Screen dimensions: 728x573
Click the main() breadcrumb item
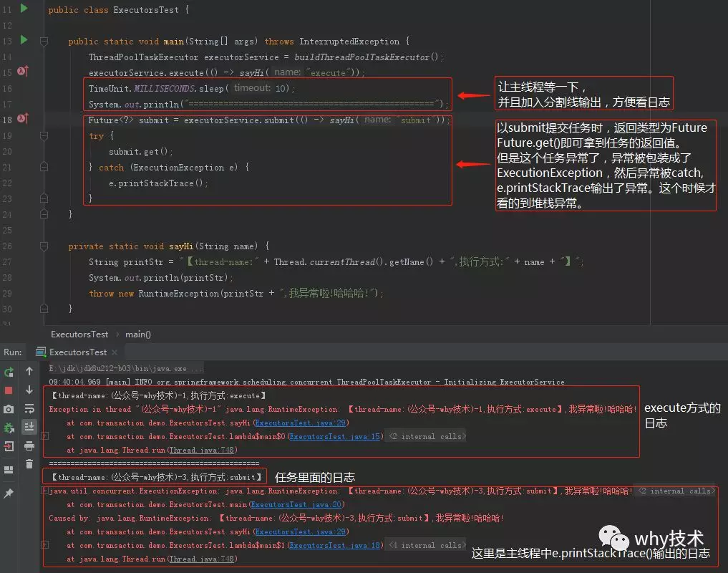[x=138, y=334]
